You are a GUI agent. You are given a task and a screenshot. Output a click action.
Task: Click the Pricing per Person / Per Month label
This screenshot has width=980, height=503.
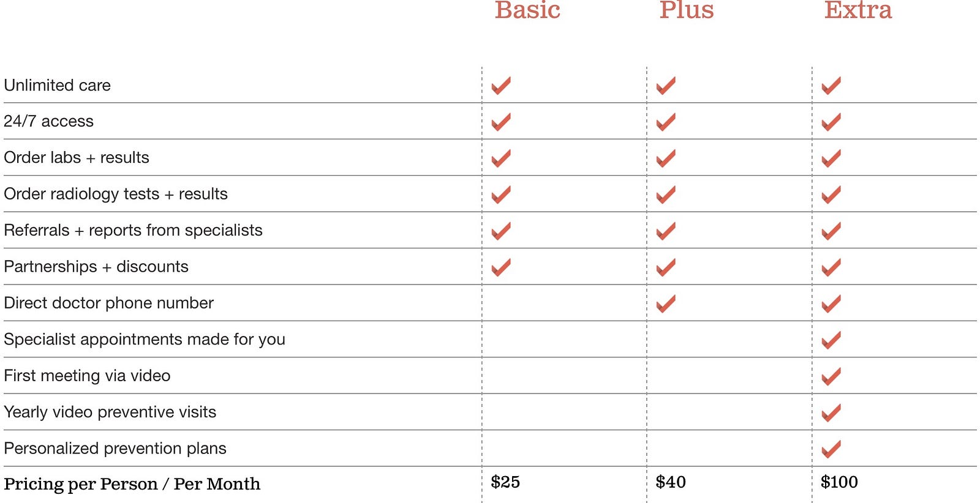(132, 484)
